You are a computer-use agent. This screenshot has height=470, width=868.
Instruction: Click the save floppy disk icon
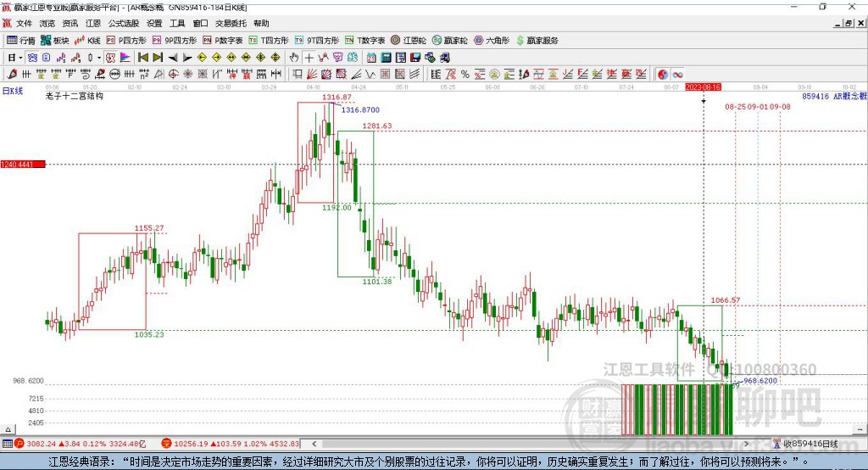click(415, 58)
